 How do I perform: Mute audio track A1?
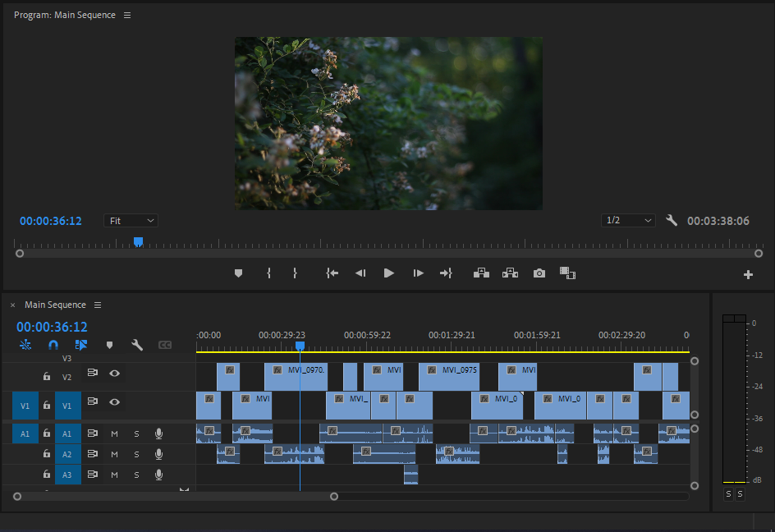114,433
